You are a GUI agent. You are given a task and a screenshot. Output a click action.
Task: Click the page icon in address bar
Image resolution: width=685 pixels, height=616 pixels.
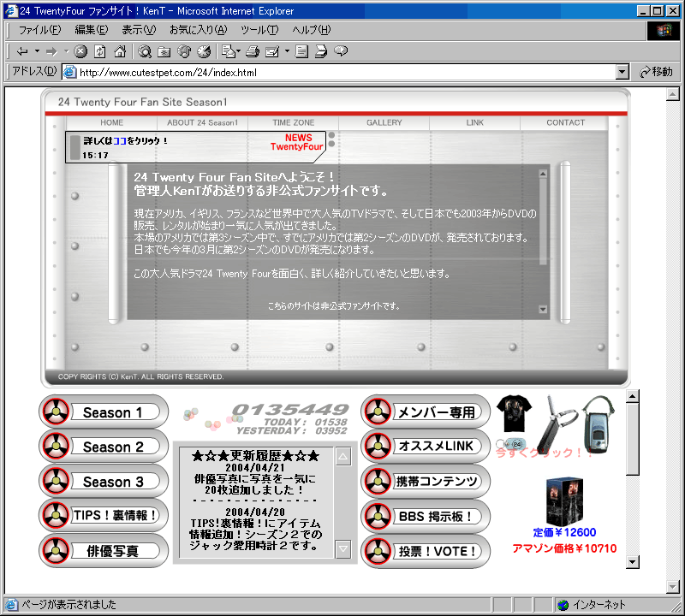point(70,72)
